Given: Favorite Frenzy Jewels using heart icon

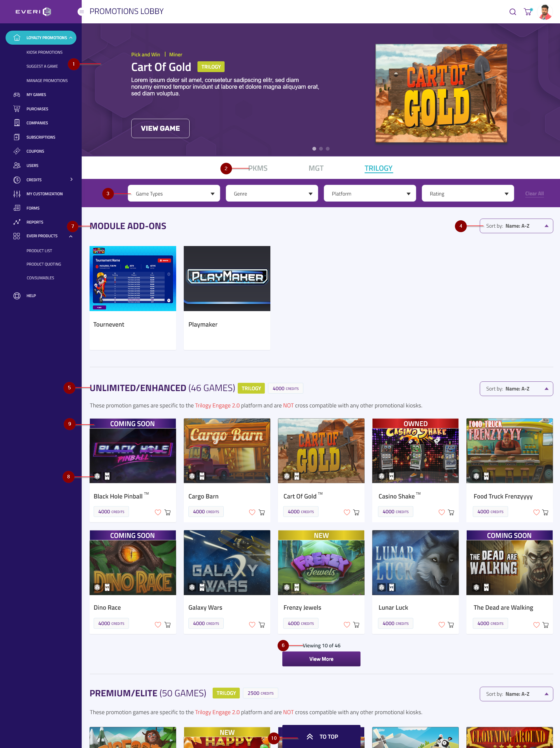Looking at the screenshot, I should point(346,625).
